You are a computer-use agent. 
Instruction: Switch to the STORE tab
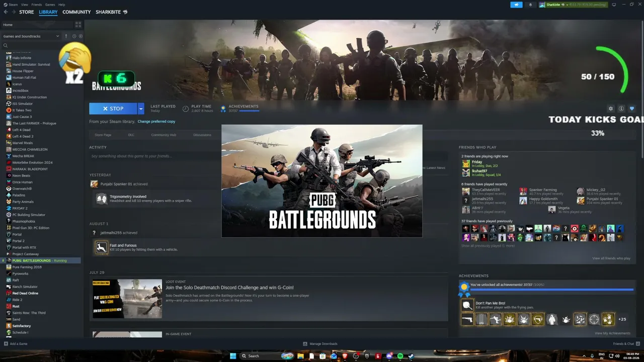(x=27, y=12)
